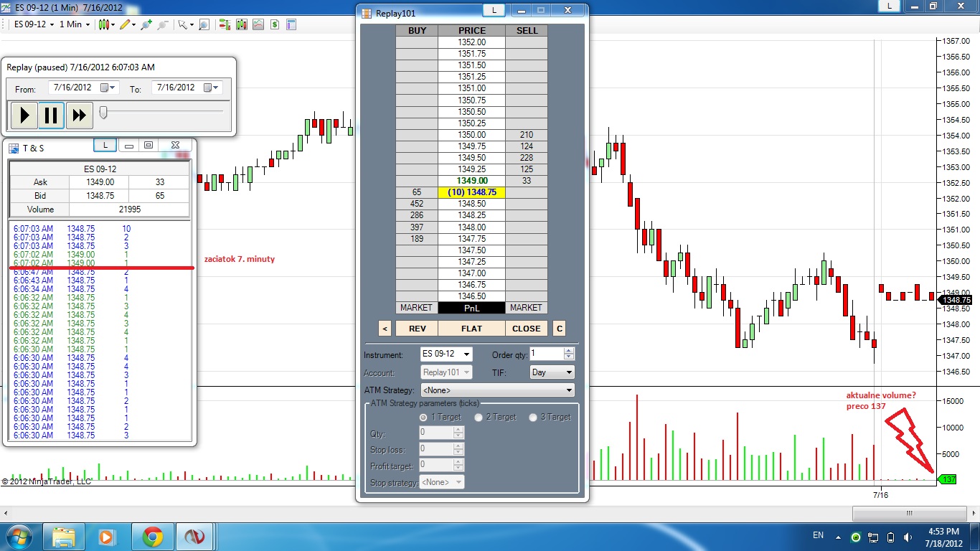Screen dimensions: 980x551
Task: Click the Replay101 window title icon
Action: [x=367, y=13]
